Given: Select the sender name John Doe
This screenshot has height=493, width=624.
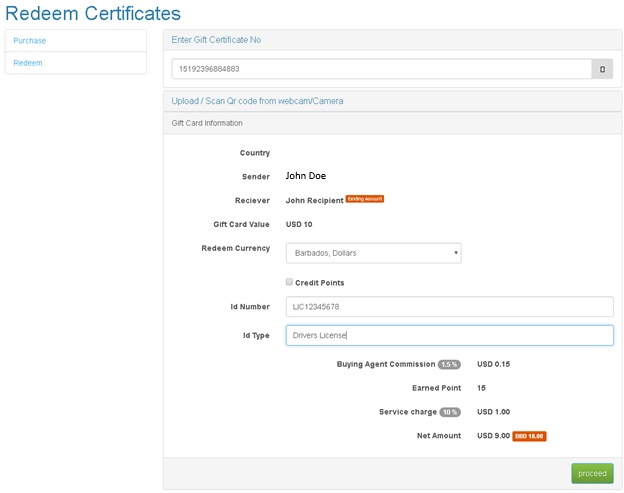Looking at the screenshot, I should (306, 176).
